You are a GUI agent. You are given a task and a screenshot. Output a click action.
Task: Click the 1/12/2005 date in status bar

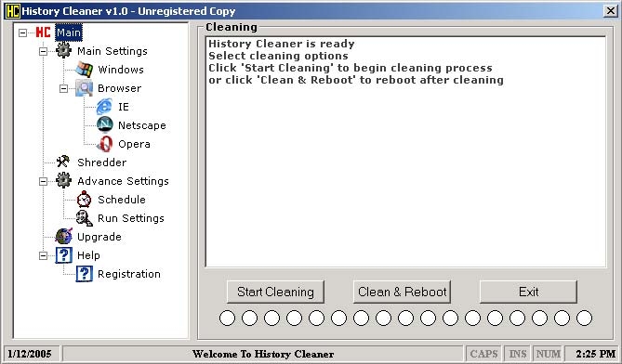pyautogui.click(x=30, y=354)
